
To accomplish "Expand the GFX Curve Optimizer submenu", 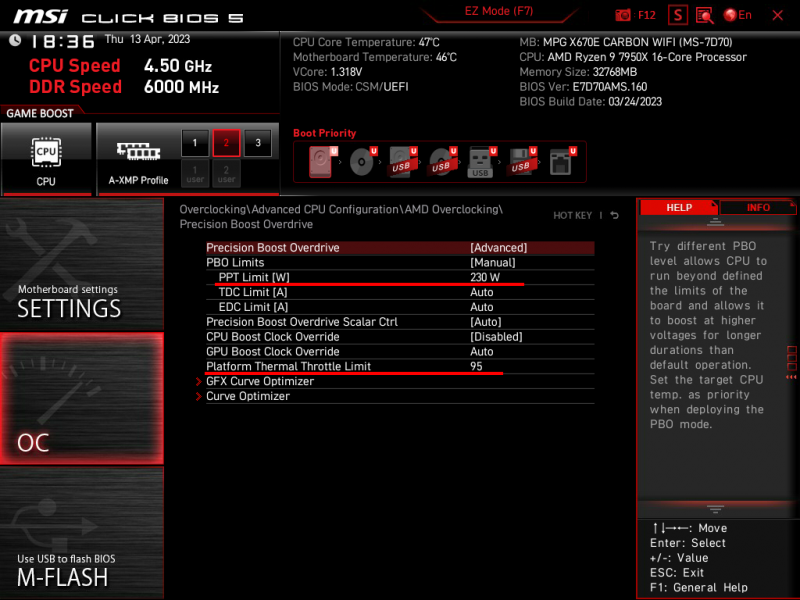I will point(259,381).
